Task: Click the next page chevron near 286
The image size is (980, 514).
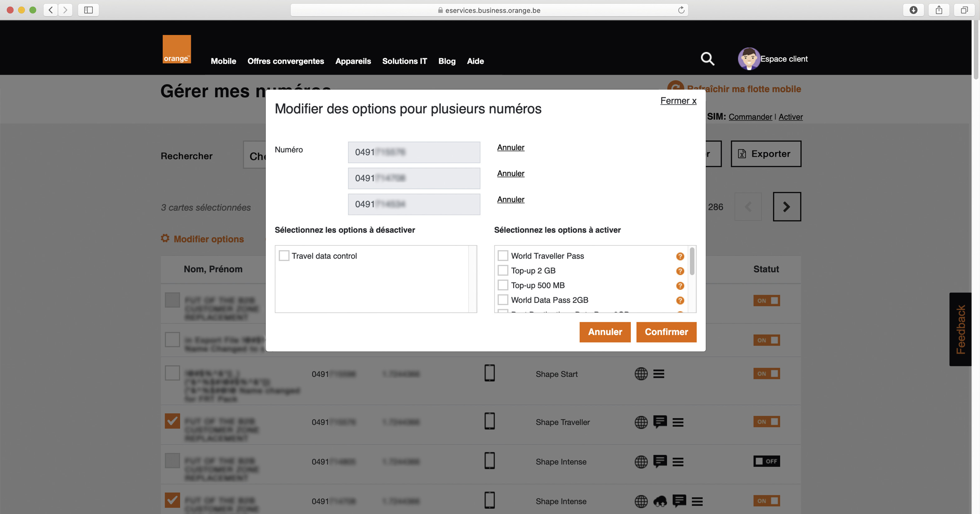Action: [786, 207]
